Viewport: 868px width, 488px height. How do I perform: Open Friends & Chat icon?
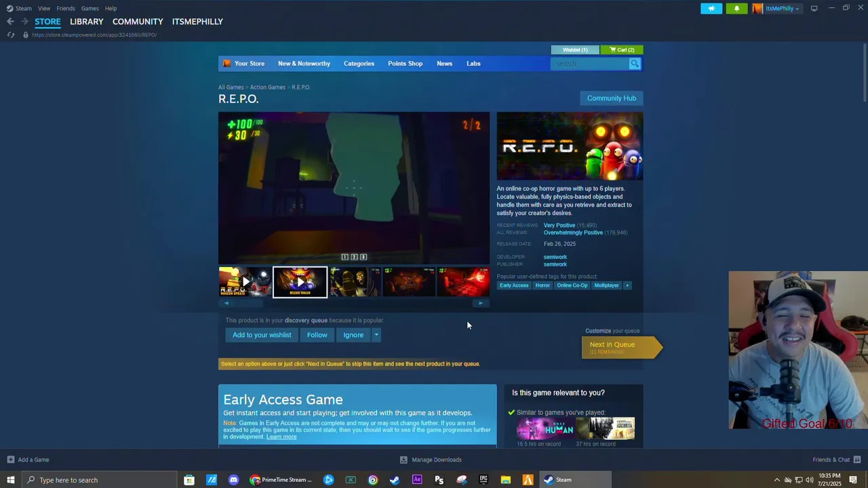(856, 460)
